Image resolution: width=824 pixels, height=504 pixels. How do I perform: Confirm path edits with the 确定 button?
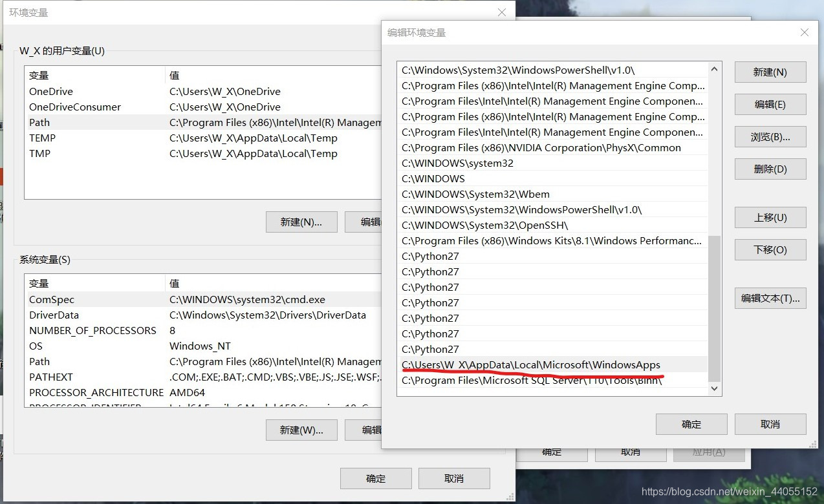point(691,424)
